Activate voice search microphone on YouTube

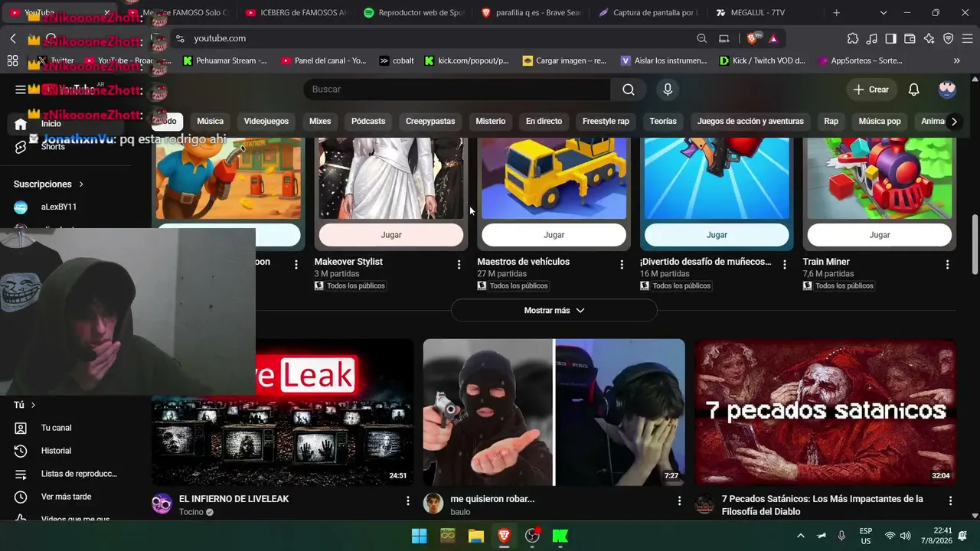[x=668, y=90]
